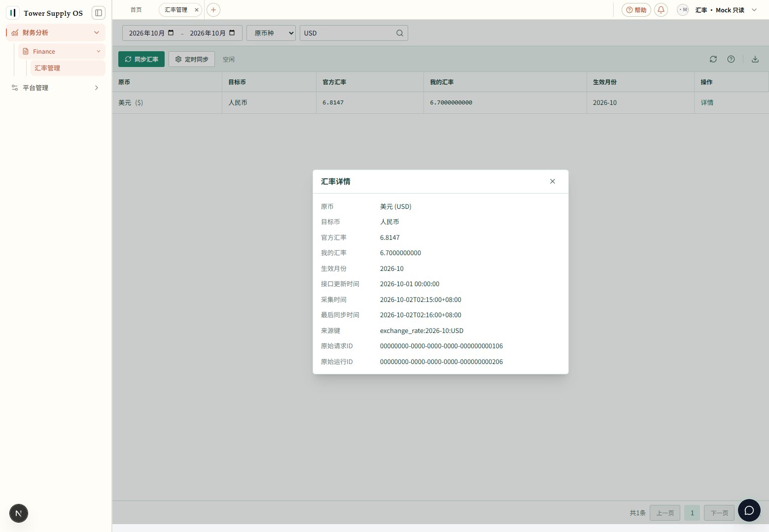This screenshot has width=769, height=532.
Task: Select 汇率管理 in the sidebar
Action: tap(68, 68)
